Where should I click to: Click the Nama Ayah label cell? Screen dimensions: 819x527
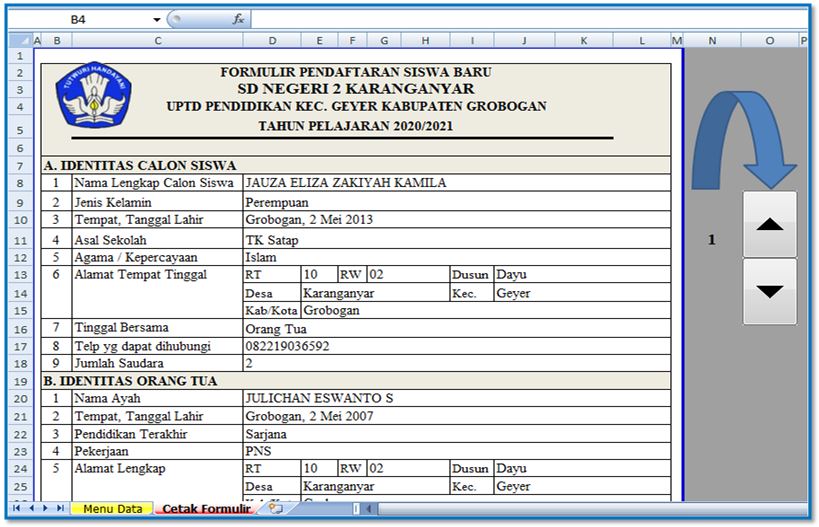157,399
